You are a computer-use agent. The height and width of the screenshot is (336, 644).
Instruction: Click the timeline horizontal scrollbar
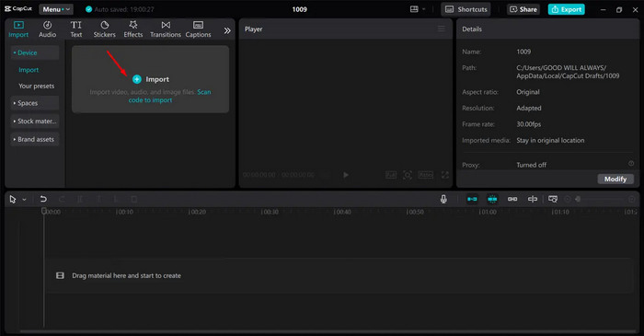tap(328, 331)
